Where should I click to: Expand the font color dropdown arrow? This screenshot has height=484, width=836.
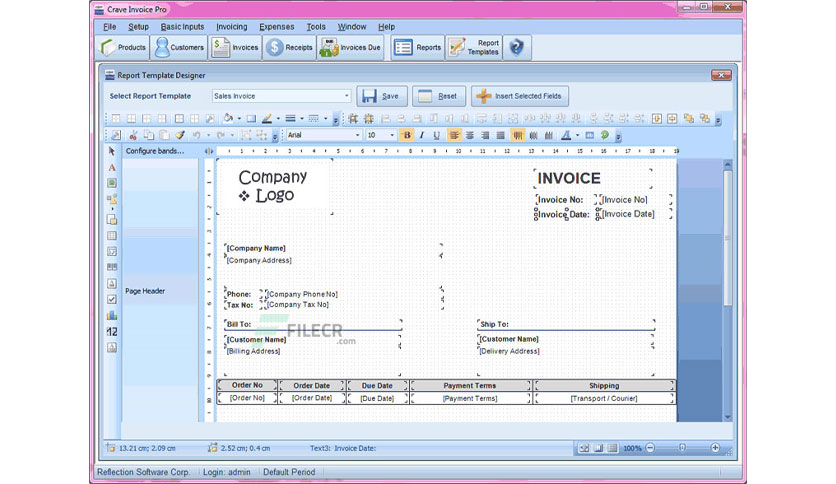(577, 135)
